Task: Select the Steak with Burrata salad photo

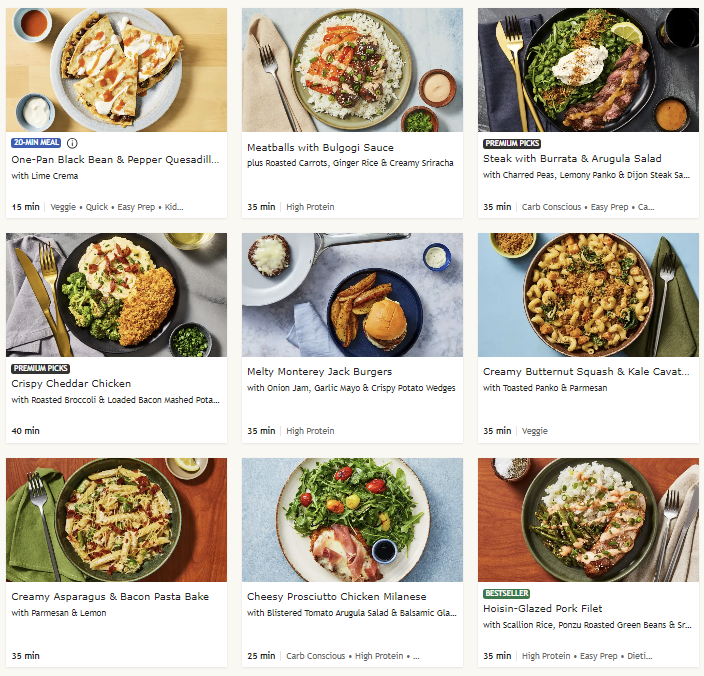Action: tap(588, 70)
